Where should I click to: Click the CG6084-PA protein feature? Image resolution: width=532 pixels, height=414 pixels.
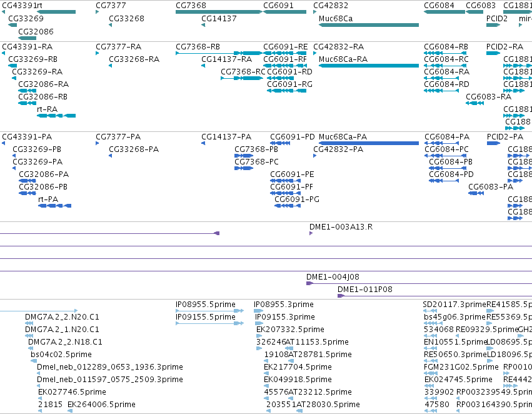click(x=441, y=143)
